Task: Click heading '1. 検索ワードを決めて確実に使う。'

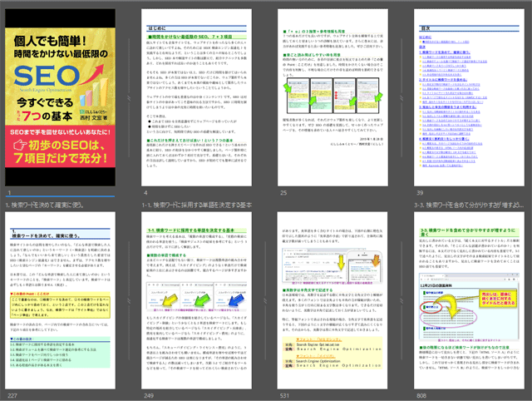Action: click(44, 205)
